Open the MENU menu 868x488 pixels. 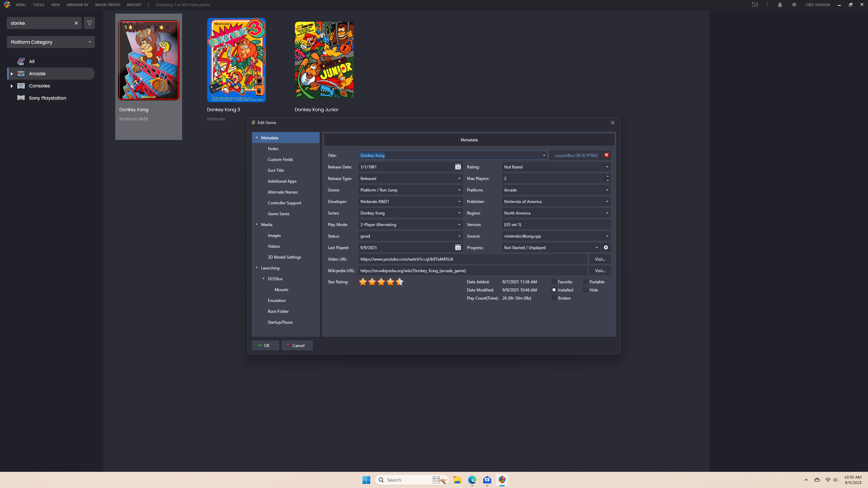coord(21,5)
